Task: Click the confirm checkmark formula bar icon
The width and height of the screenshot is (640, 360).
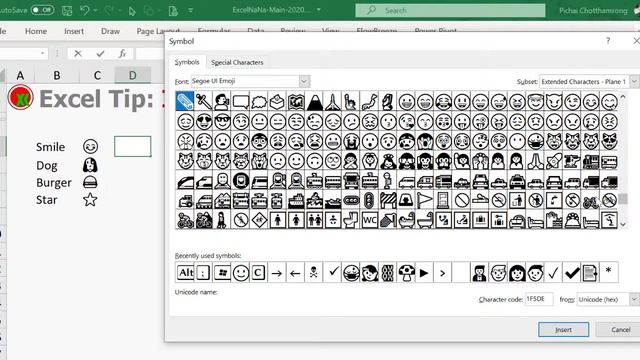Action: pos(100,53)
